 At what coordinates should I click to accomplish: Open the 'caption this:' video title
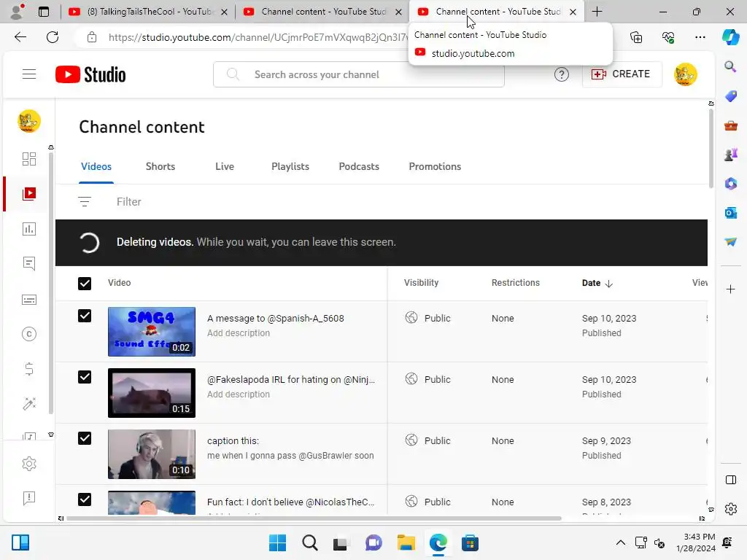pyautogui.click(x=233, y=441)
